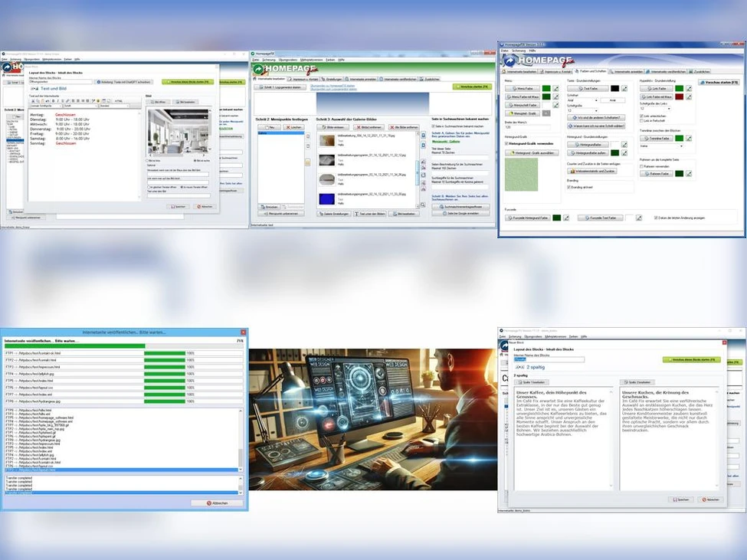747x560 pixels.
Task: Open Datei menu in gallery window
Action: click(256, 60)
